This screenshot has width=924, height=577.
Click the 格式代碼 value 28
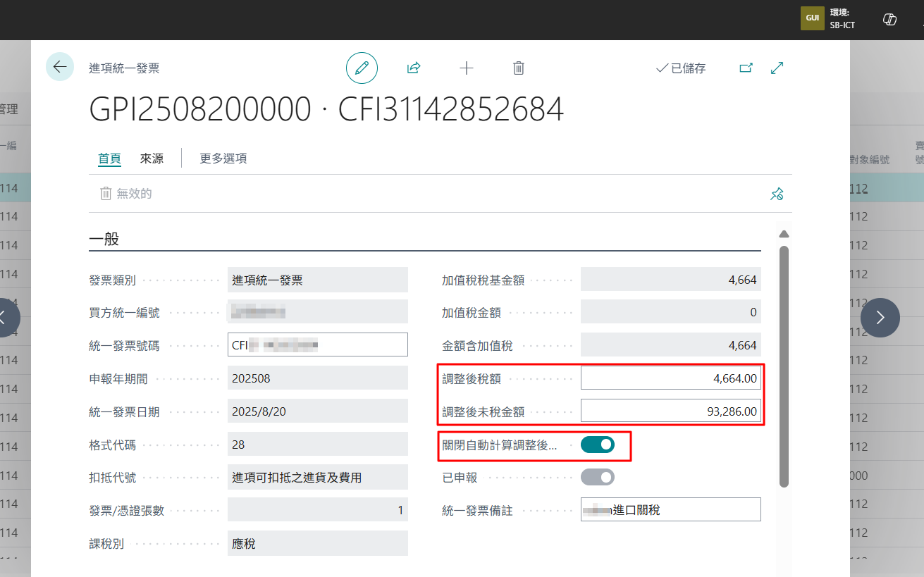point(318,445)
